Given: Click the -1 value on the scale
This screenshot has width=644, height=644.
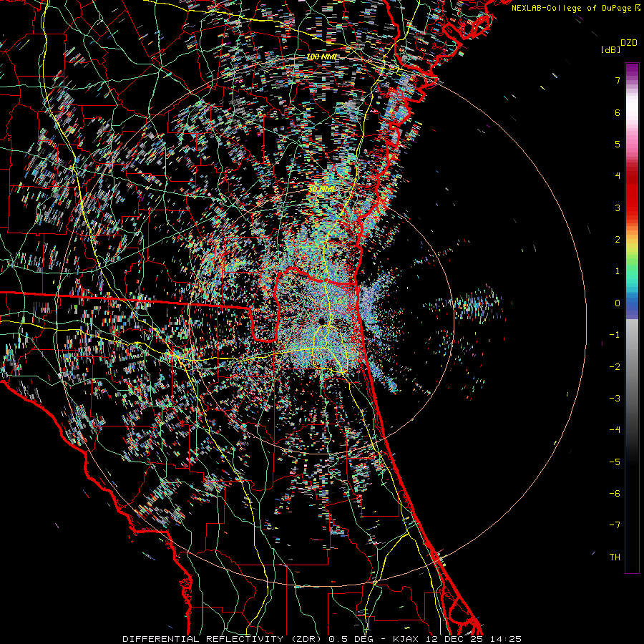Looking at the screenshot, I should [x=615, y=335].
